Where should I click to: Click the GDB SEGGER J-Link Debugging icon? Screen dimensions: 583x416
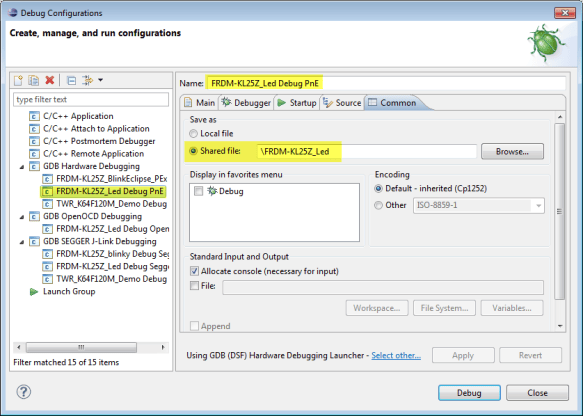coord(34,242)
